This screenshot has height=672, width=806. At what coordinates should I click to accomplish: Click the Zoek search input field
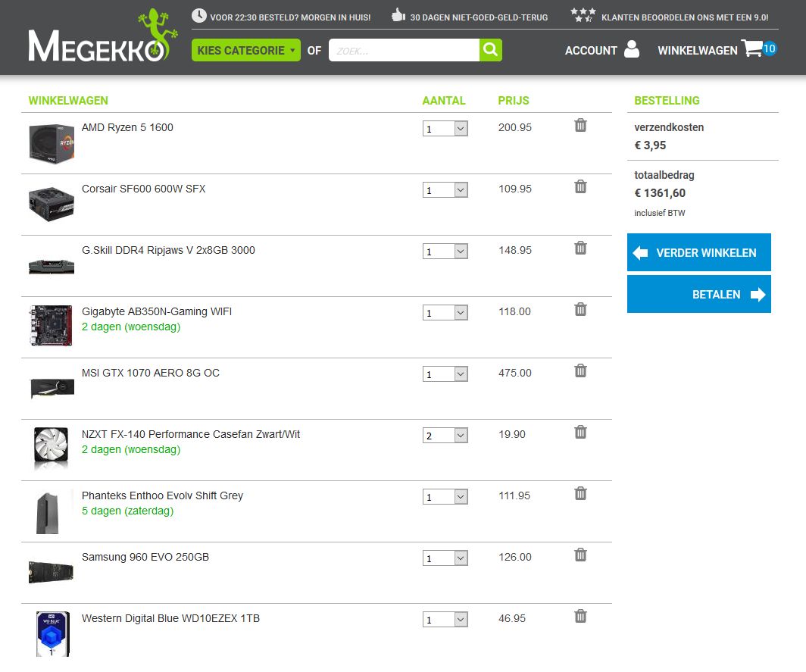404,51
